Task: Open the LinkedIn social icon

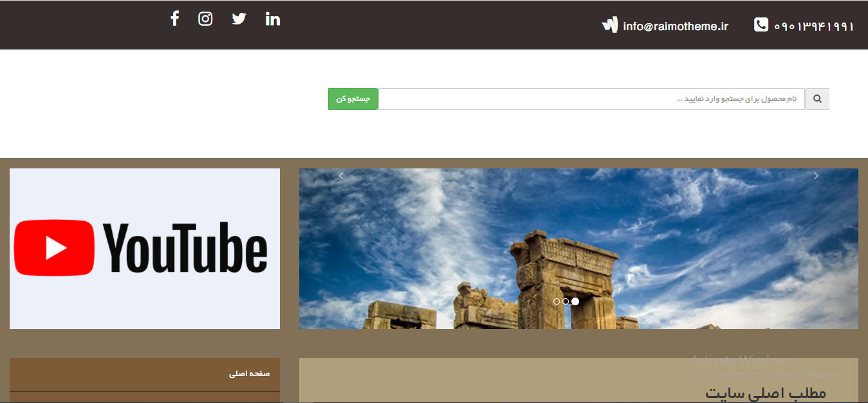Action: pos(273,19)
